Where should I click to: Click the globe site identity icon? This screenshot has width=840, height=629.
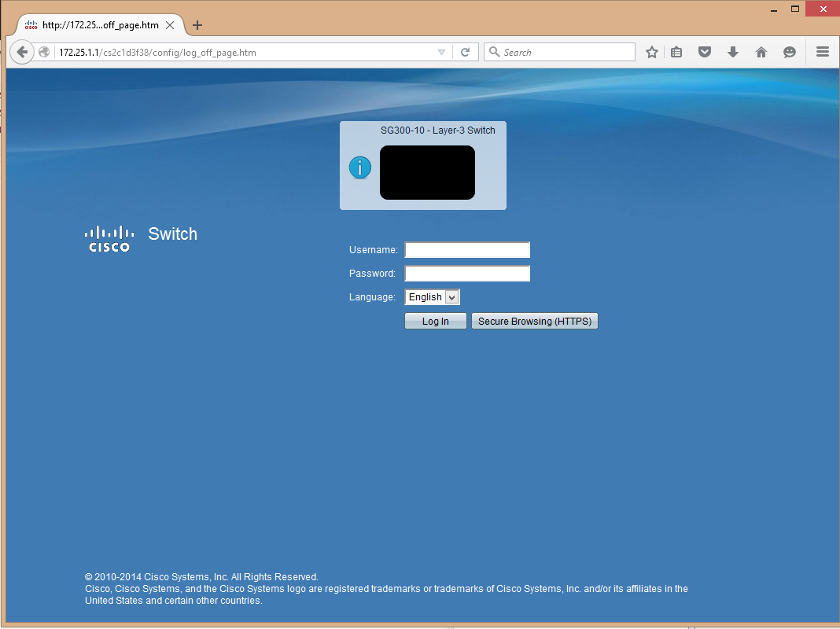[x=45, y=52]
